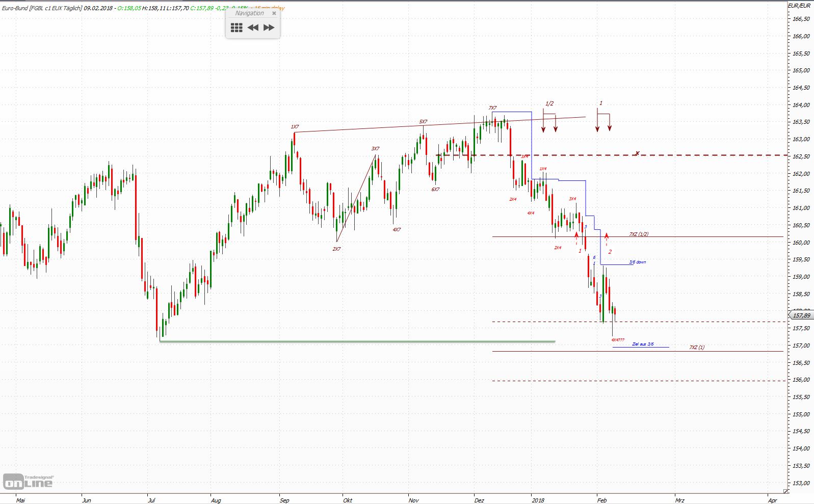Click the Sep marker on time axis
814x504 pixels.
click(284, 500)
